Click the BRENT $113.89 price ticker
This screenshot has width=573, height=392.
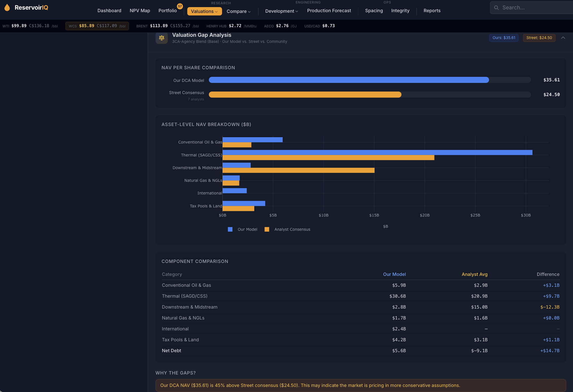(x=167, y=26)
